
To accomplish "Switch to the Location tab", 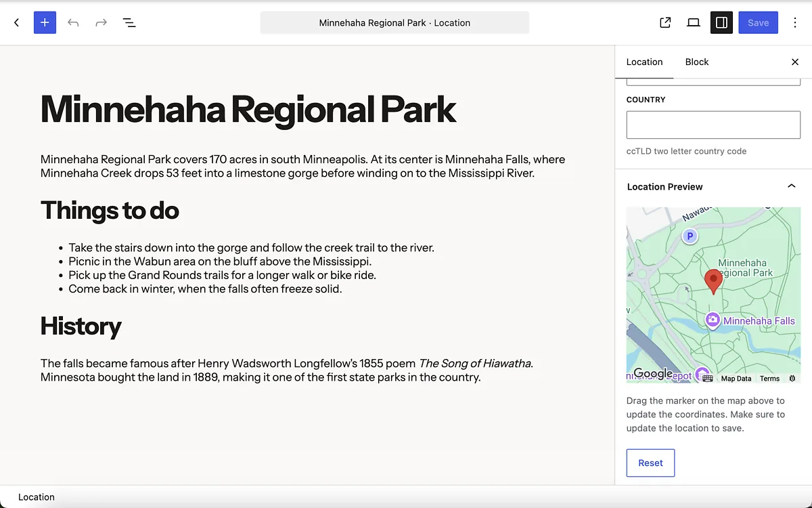I will click(x=644, y=62).
